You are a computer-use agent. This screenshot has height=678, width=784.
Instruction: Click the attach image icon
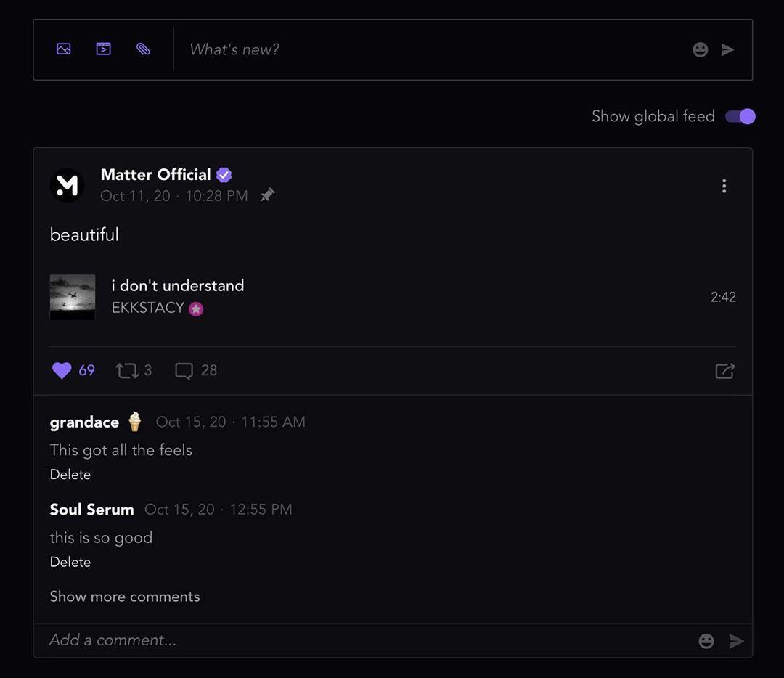coord(64,49)
